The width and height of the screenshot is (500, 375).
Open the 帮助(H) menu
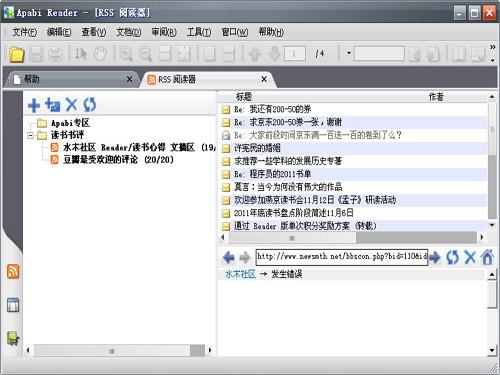pyautogui.click(x=271, y=32)
